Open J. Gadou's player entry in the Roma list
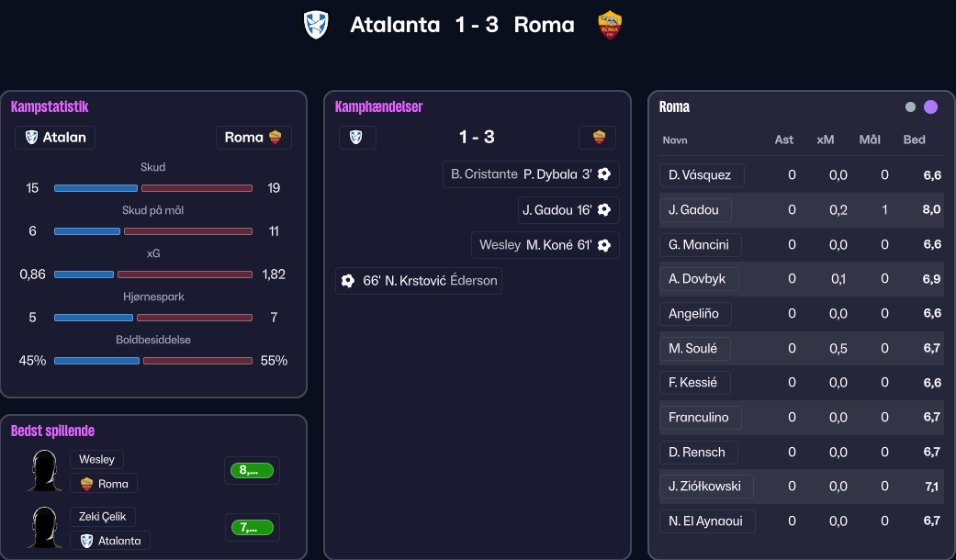Viewport: 956px width, 560px height. [x=694, y=210]
